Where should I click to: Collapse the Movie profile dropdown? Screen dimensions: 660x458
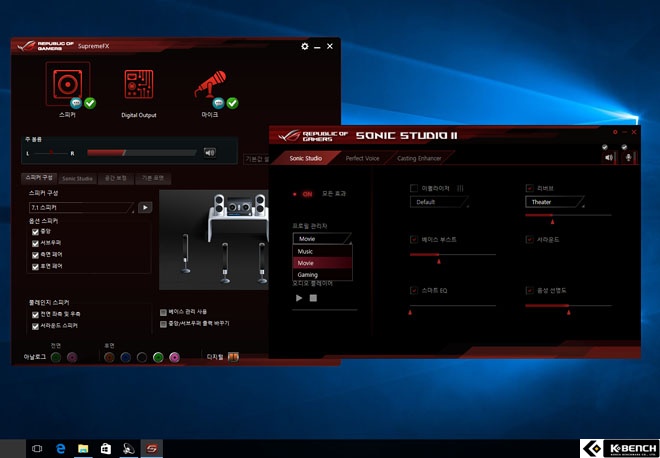(322, 239)
